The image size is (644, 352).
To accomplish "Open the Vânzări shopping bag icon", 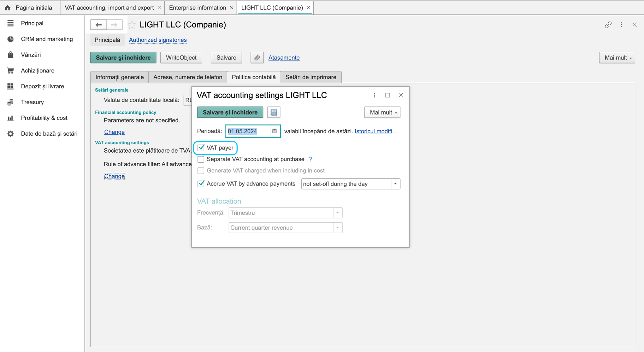I will (11, 55).
